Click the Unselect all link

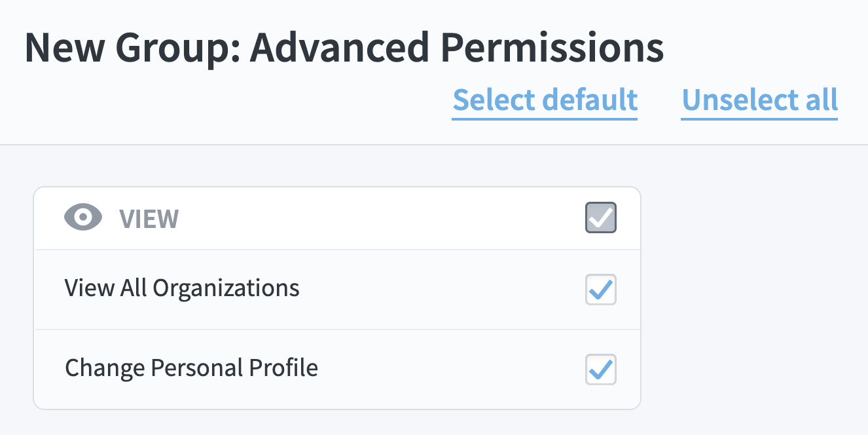click(x=759, y=100)
